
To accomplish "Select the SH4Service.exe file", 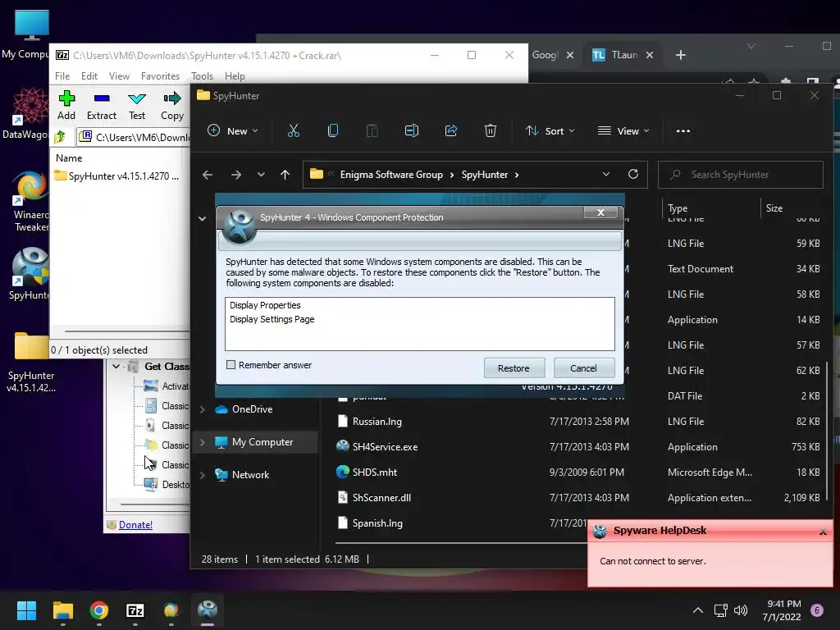I will point(385,447).
